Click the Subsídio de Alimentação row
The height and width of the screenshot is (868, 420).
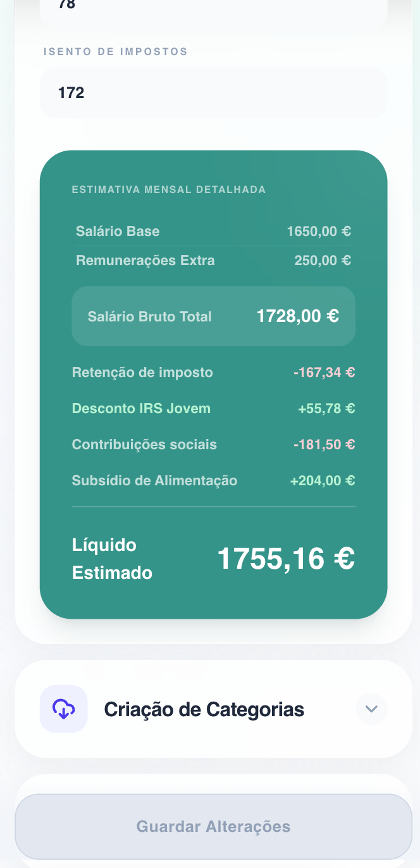213,480
